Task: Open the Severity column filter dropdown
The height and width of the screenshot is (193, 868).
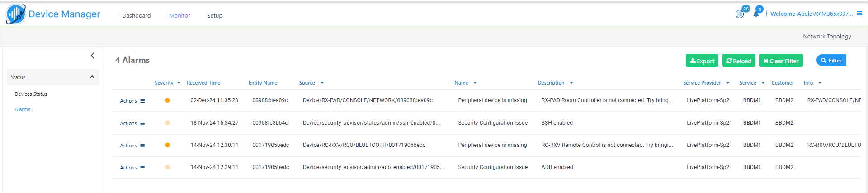Action: click(x=179, y=83)
